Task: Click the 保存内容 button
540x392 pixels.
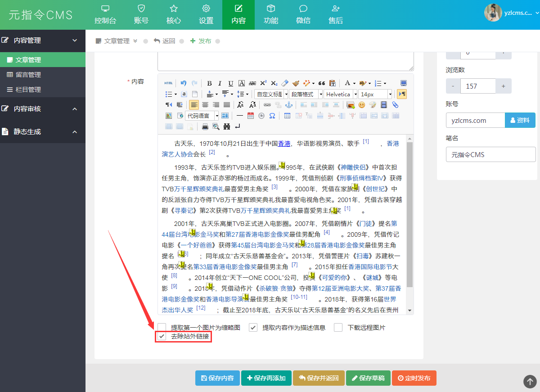Action: click(217, 378)
